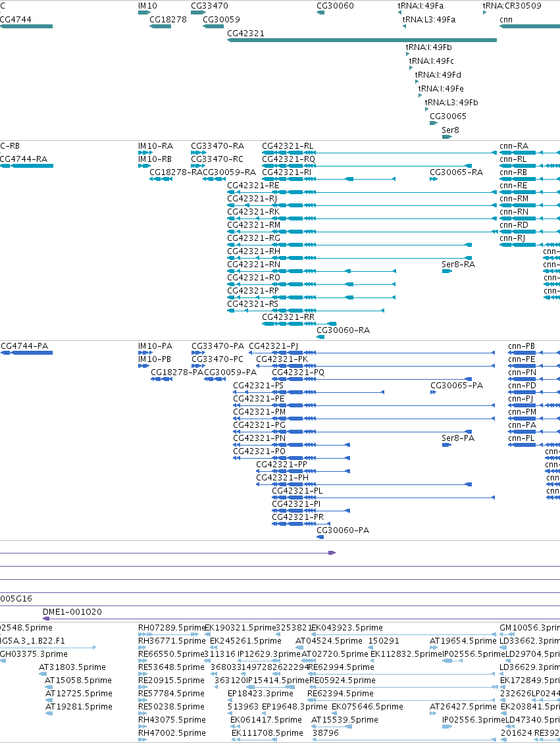This screenshot has width=560, height=743.
Task: Click protein CG42321-PQ
Action: pos(298,372)
